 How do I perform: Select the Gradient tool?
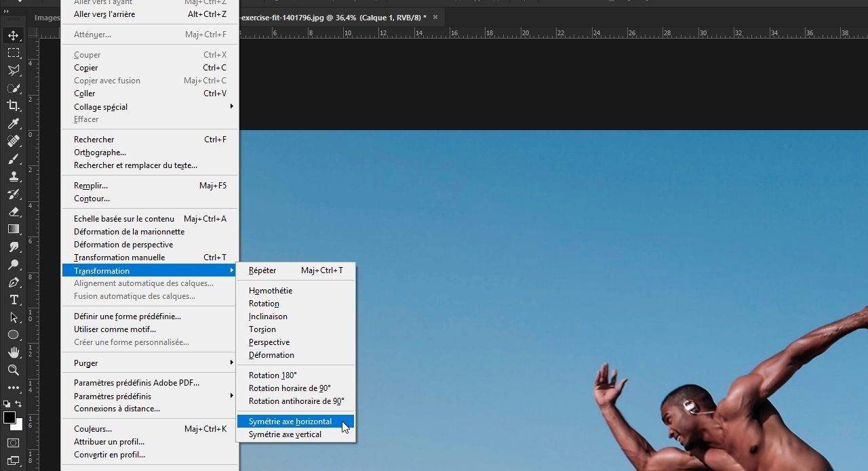pyautogui.click(x=14, y=229)
